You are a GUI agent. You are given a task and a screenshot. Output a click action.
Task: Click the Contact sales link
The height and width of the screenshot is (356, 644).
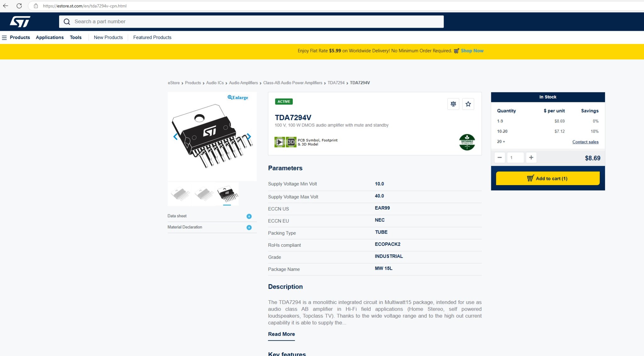point(585,142)
